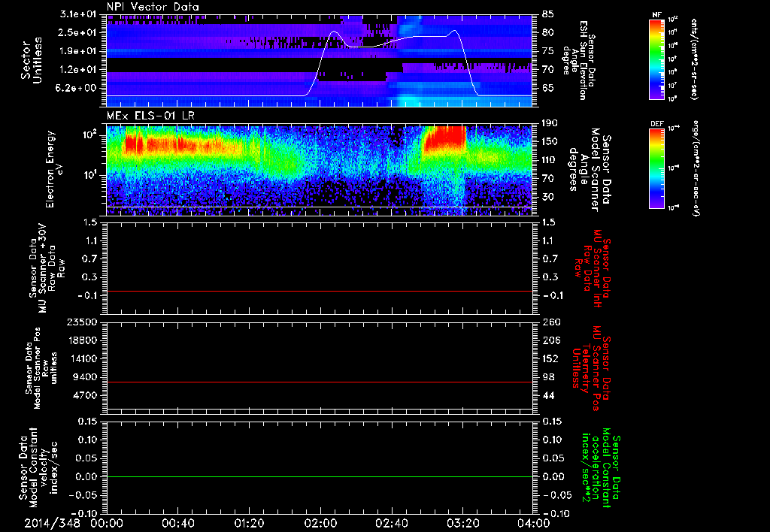Click the "18800" scanner position tick label
770x532 pixels.
click(82, 340)
